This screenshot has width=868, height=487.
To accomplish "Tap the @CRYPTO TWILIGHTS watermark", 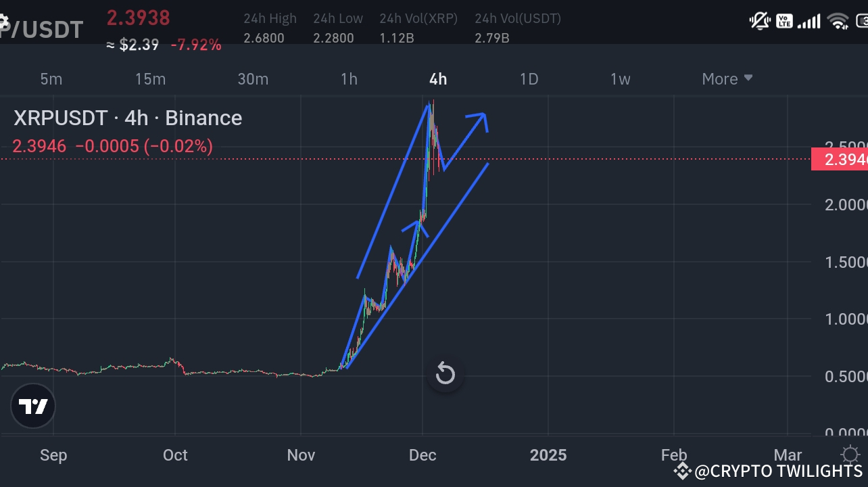I will [767, 471].
